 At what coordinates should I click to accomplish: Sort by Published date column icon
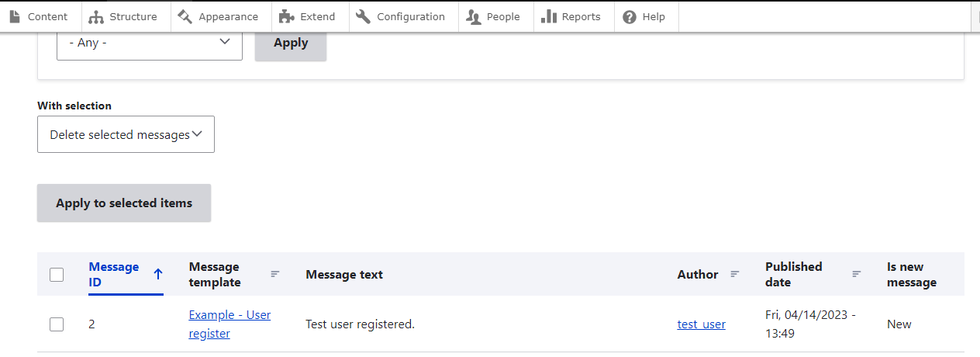click(857, 274)
